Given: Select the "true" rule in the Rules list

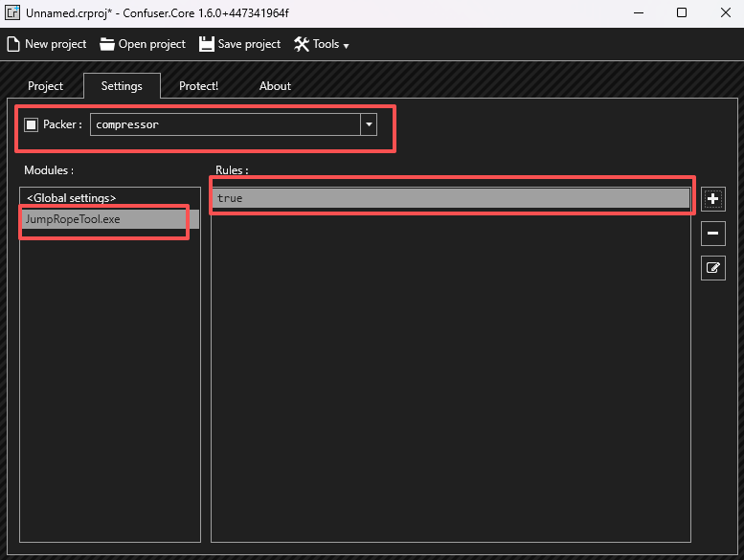Looking at the screenshot, I should [x=450, y=198].
